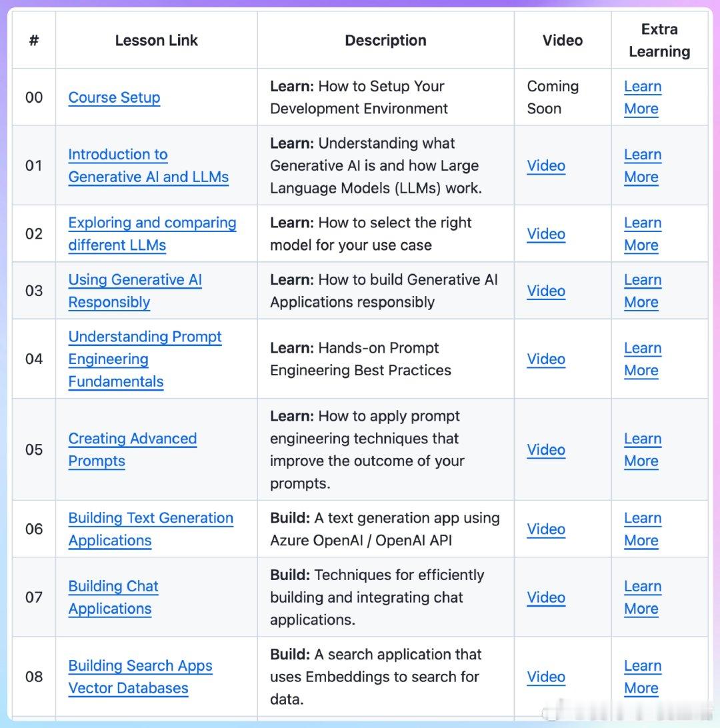
Task: Click Learn More for Course Setup row
Action: click(x=643, y=97)
